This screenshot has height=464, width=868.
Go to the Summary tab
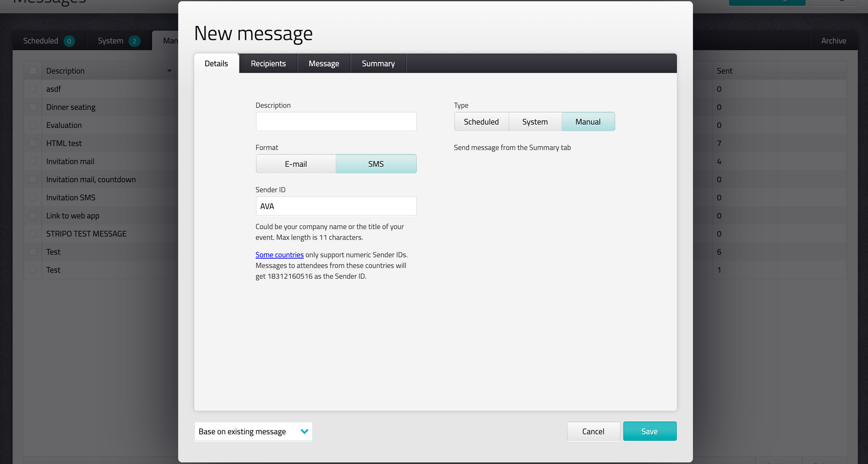[378, 64]
